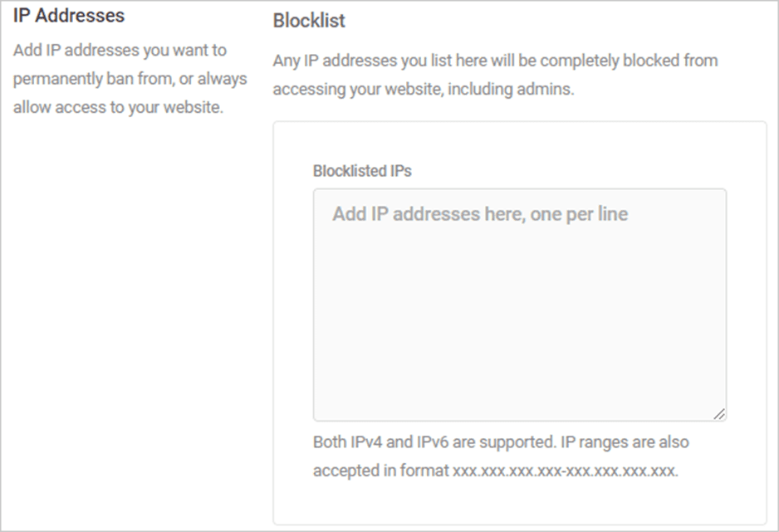Grab the text area resize handle
The image size is (779, 532).
tap(719, 414)
